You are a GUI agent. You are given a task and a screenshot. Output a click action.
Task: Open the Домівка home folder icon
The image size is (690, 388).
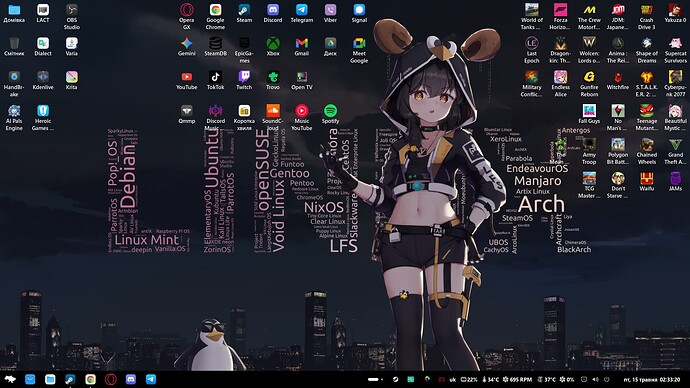[x=14, y=13]
